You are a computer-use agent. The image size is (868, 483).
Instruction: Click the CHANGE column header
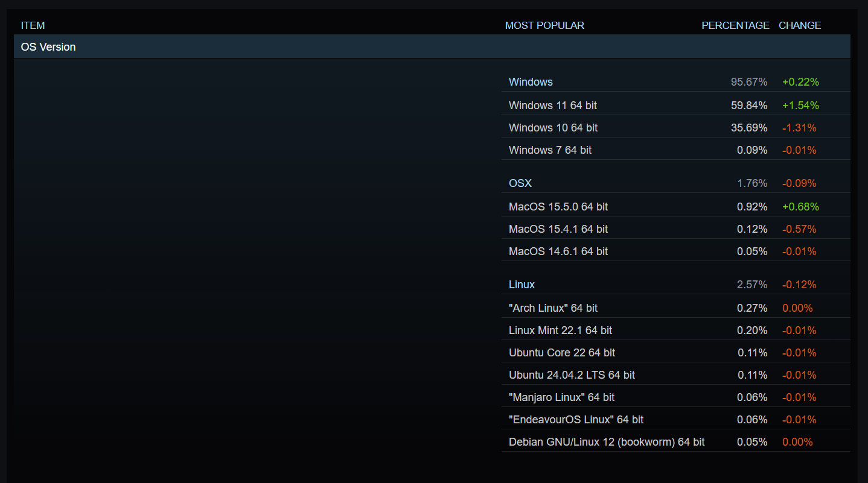tap(800, 25)
